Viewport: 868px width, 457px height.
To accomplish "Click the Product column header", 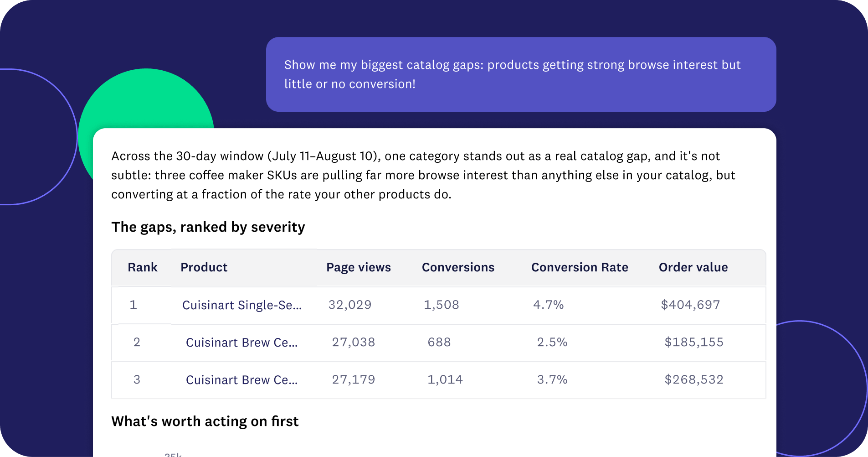I will 204,267.
